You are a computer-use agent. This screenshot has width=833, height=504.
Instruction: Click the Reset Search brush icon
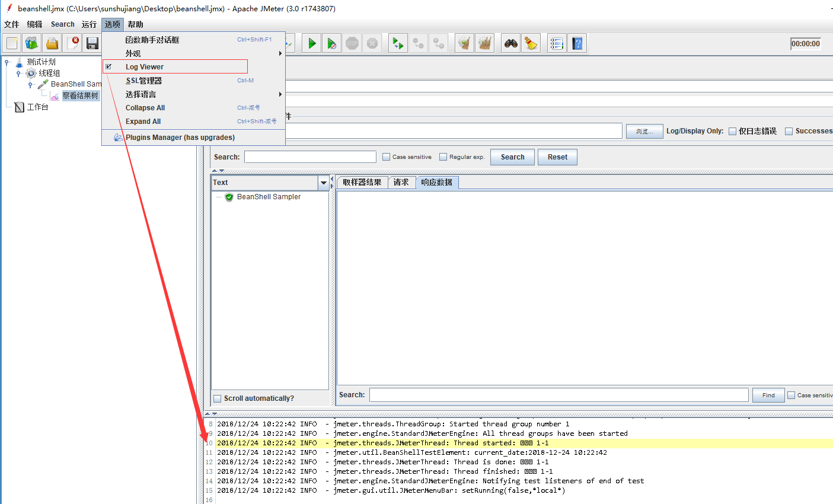(531, 43)
